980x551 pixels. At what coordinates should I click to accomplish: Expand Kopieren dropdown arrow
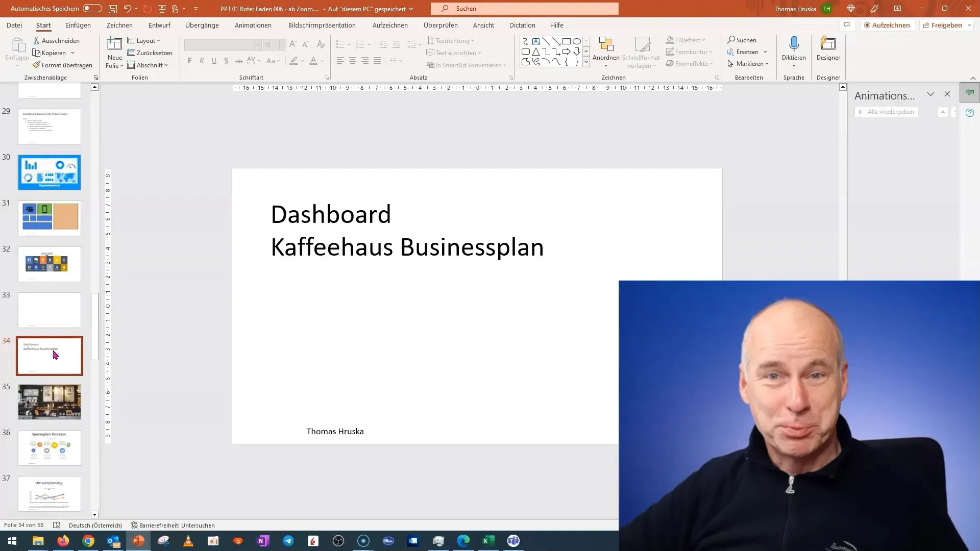pos(72,53)
